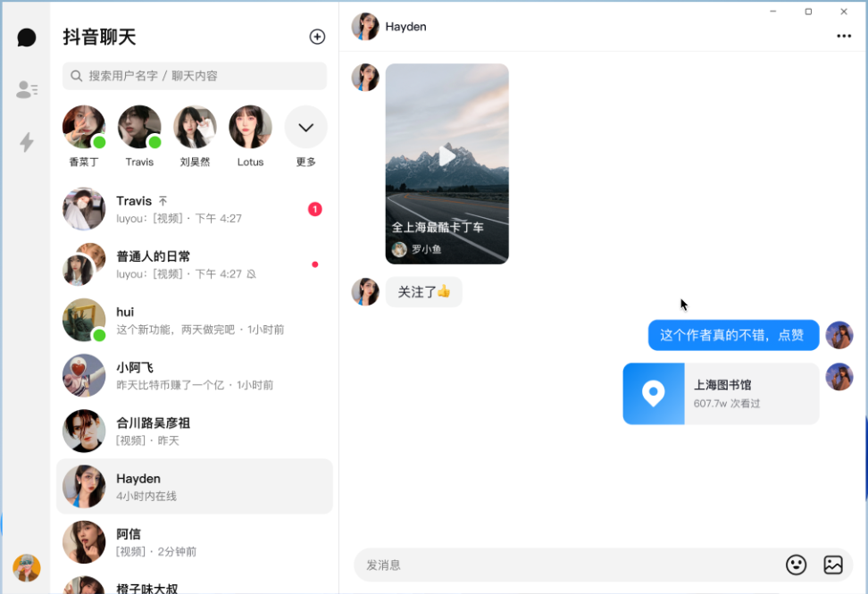
Task: Open the three-dots more options menu
Action: click(844, 36)
